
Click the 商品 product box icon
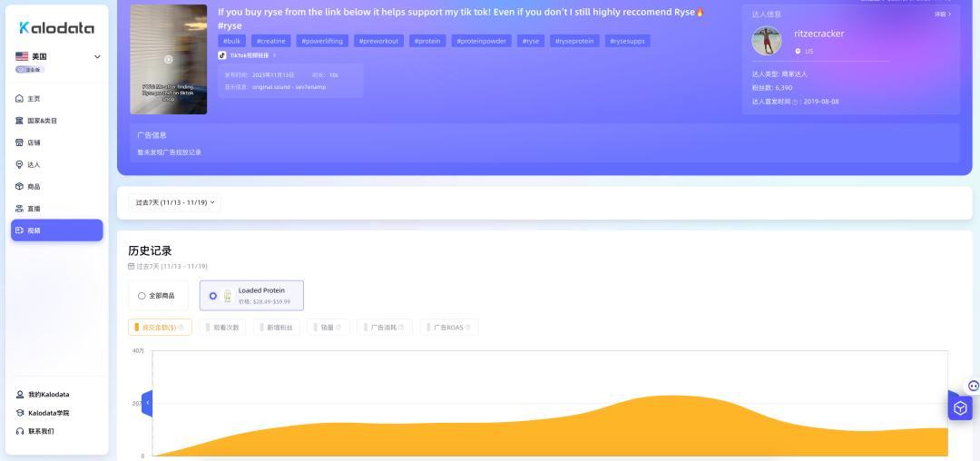19,186
